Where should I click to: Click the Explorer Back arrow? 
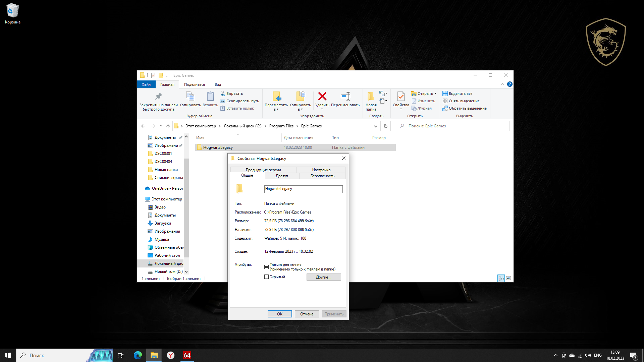[143, 126]
